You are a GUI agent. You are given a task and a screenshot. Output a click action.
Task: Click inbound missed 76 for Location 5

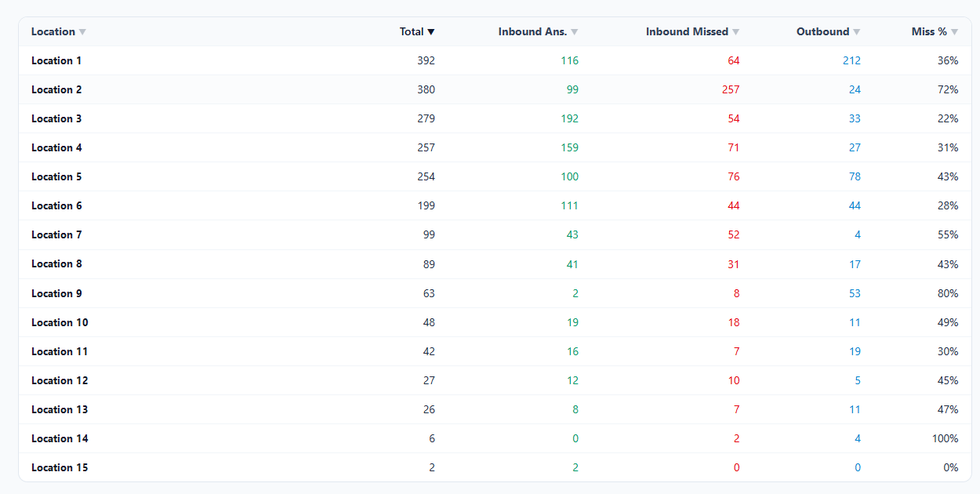734,176
